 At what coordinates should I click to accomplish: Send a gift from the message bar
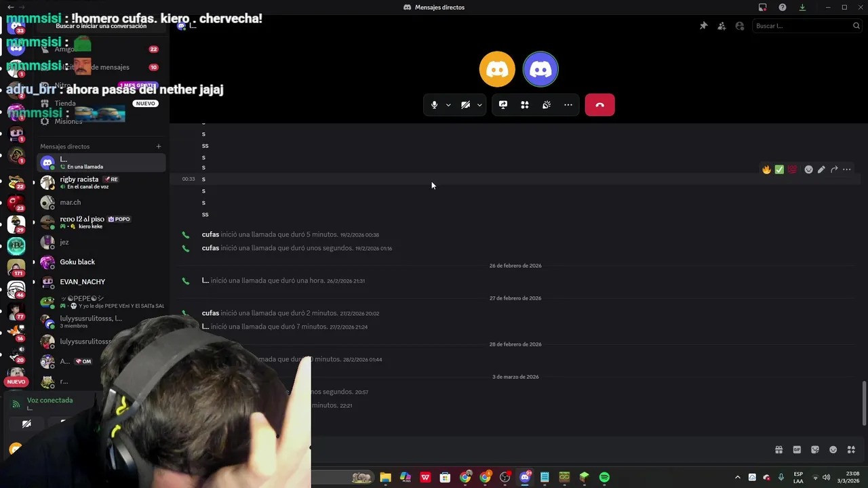[778, 449]
